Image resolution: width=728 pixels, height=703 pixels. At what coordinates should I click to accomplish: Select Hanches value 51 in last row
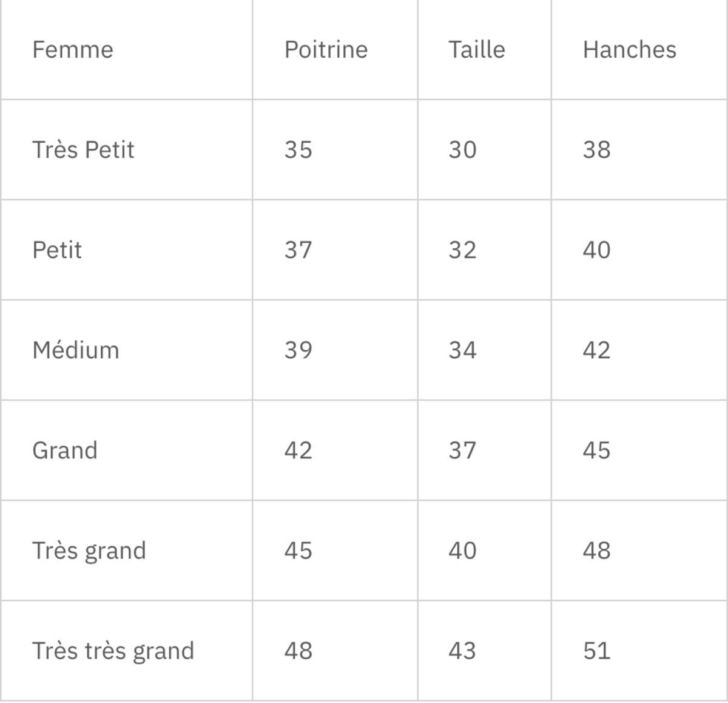click(x=596, y=651)
